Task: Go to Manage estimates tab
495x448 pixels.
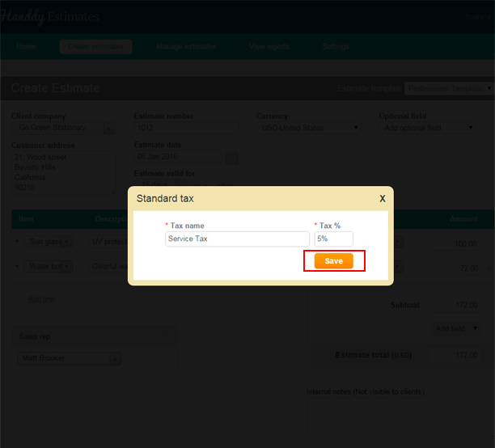Action: (x=186, y=46)
